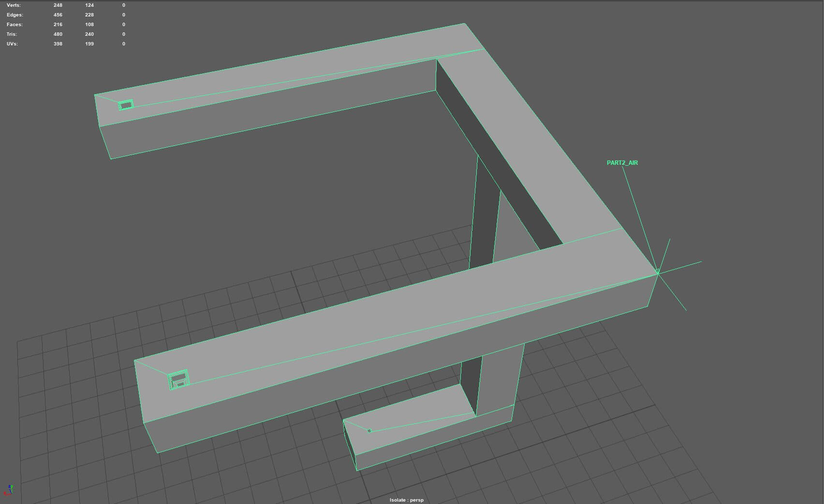Click the Edges label in the HUD

tap(15, 15)
